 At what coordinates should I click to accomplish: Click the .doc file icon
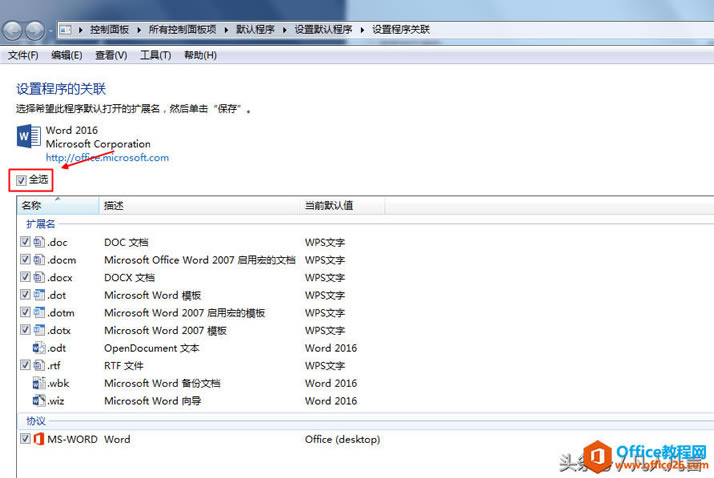point(40,242)
